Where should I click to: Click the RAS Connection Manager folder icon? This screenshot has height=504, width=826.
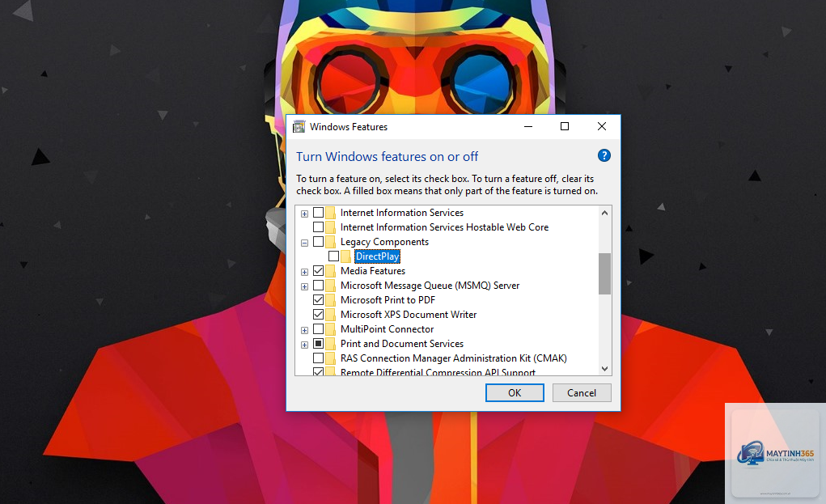point(330,358)
